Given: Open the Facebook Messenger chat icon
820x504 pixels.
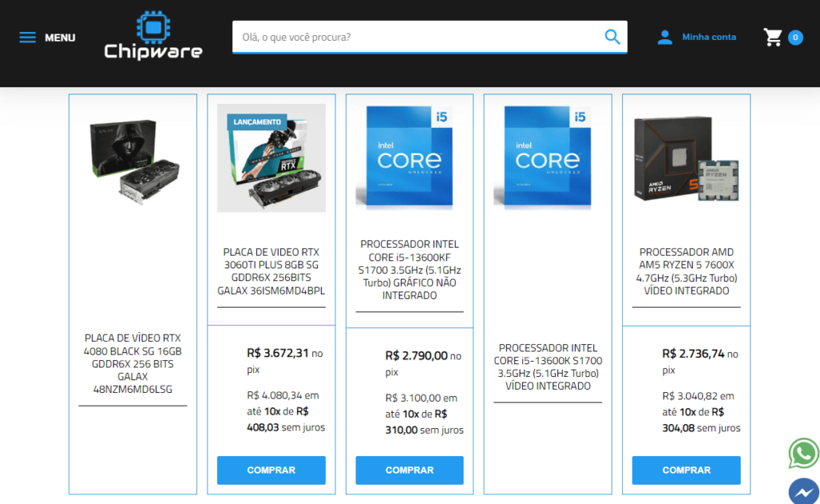Looking at the screenshot, I should click(x=804, y=492).
